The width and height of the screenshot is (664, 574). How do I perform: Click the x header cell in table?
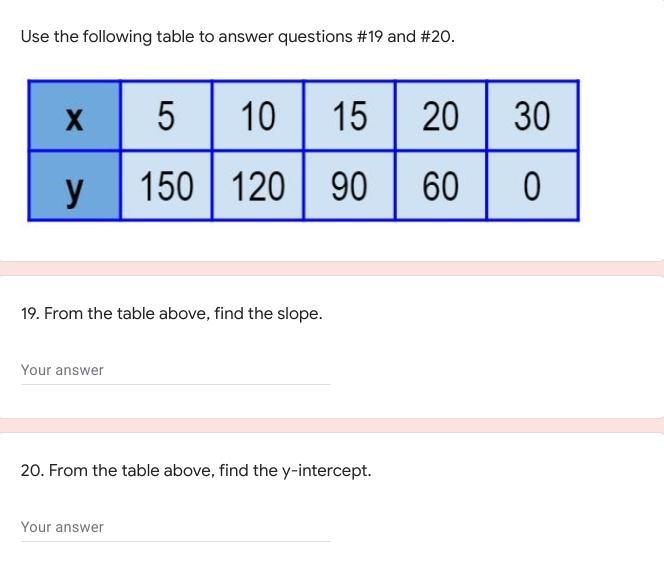(74, 117)
